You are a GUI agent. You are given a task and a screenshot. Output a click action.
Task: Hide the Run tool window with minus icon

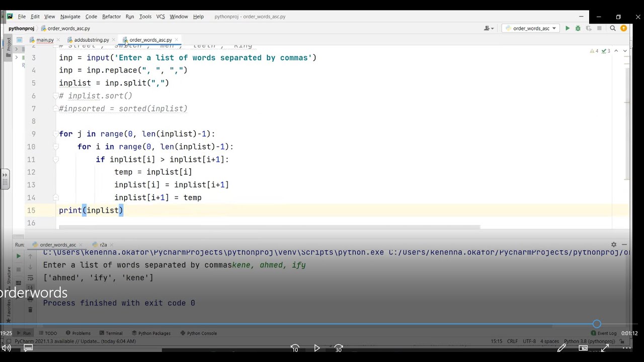[x=624, y=245]
